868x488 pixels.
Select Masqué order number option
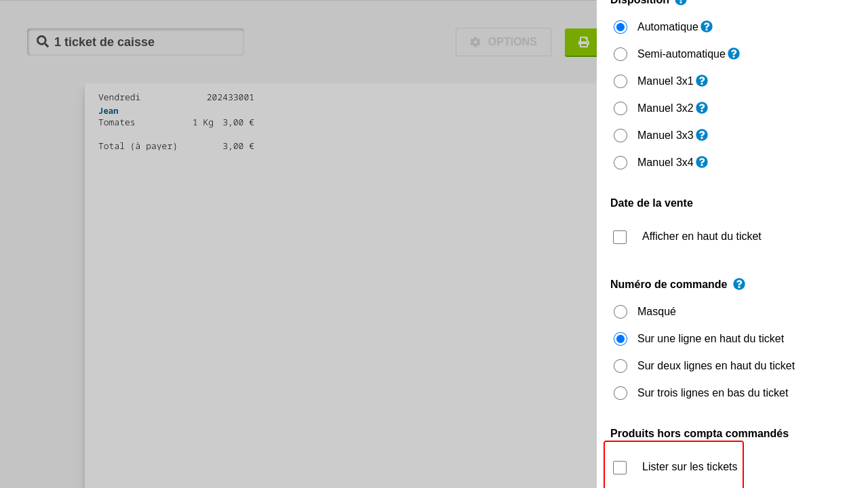point(620,312)
